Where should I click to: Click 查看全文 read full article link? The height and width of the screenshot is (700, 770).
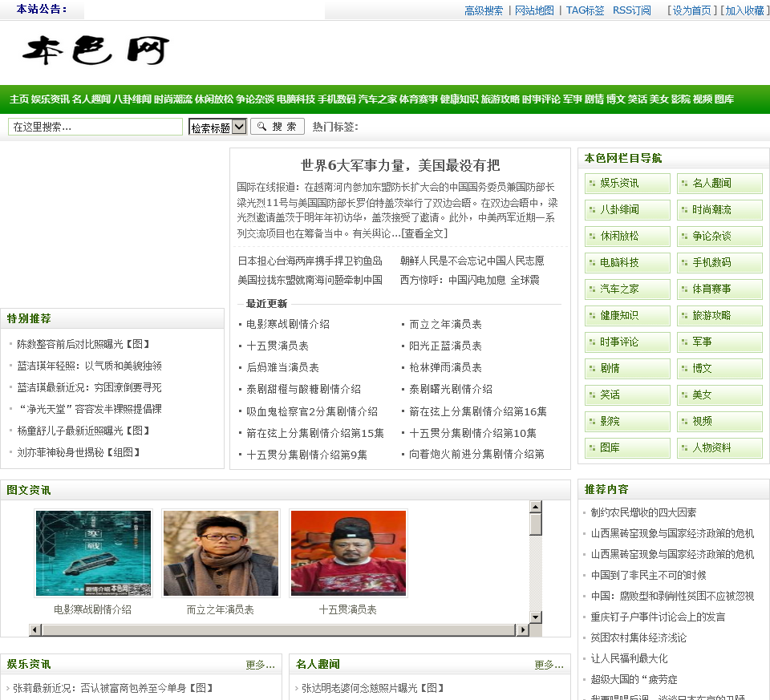point(425,233)
